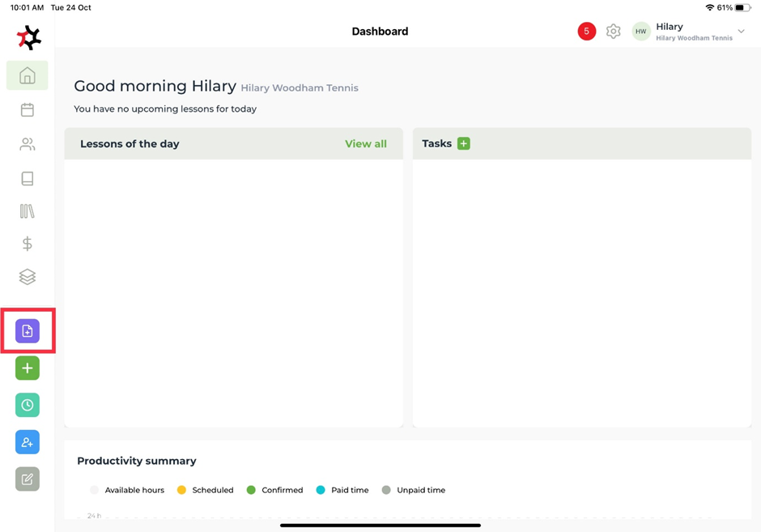Click the green plus sidebar button
The height and width of the screenshot is (532, 761).
pyautogui.click(x=28, y=368)
